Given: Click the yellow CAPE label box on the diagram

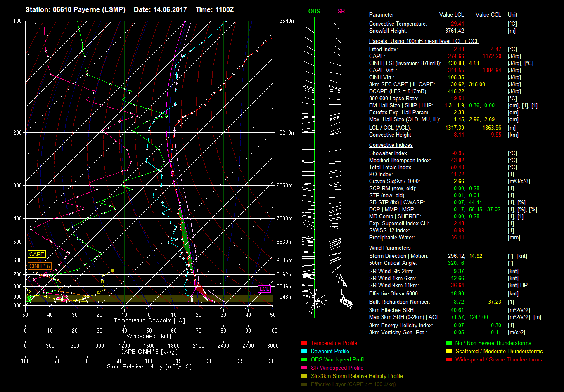Looking at the screenshot, I should pos(37,255).
